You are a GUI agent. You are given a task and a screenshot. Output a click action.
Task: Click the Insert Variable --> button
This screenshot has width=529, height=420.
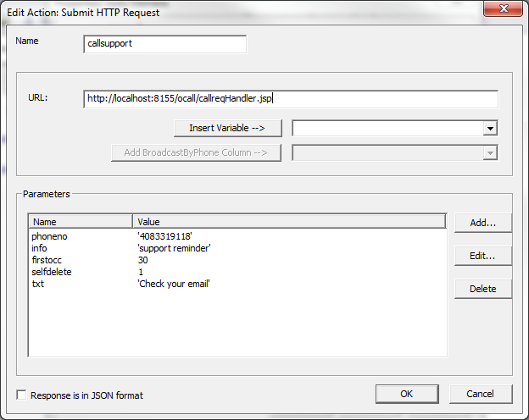pyautogui.click(x=227, y=128)
